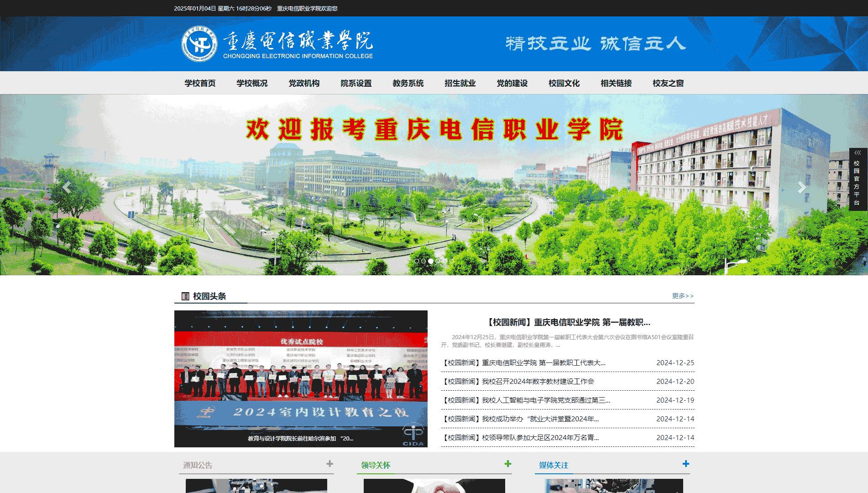Open 学校概况 menu item
Image resolution: width=868 pixels, height=493 pixels.
[x=252, y=83]
